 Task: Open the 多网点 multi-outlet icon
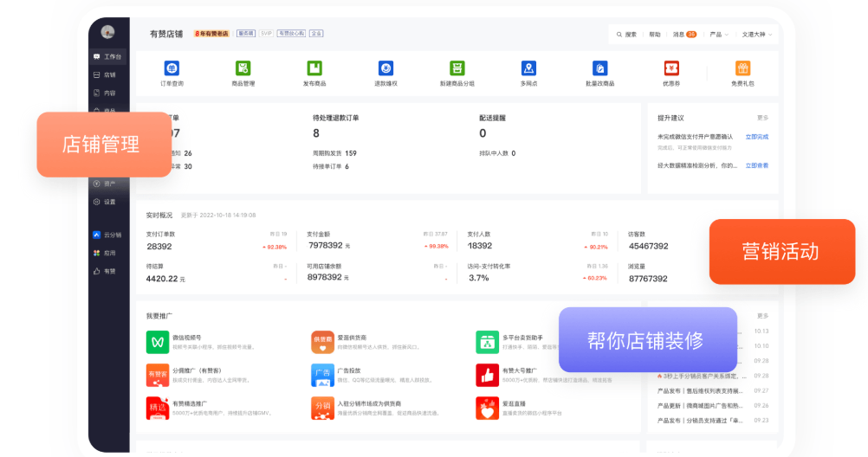point(528,68)
